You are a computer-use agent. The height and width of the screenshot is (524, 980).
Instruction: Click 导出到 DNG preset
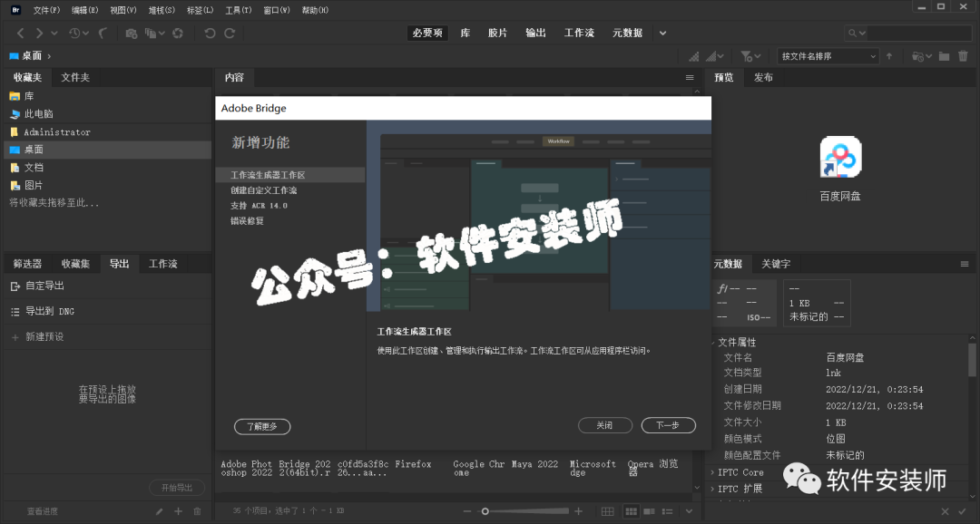point(107,311)
